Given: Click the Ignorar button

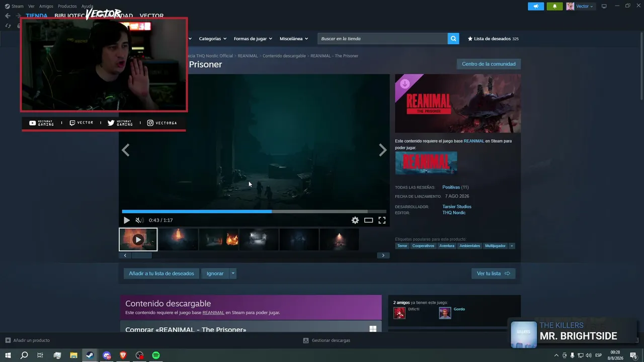Looking at the screenshot, I should (x=215, y=274).
